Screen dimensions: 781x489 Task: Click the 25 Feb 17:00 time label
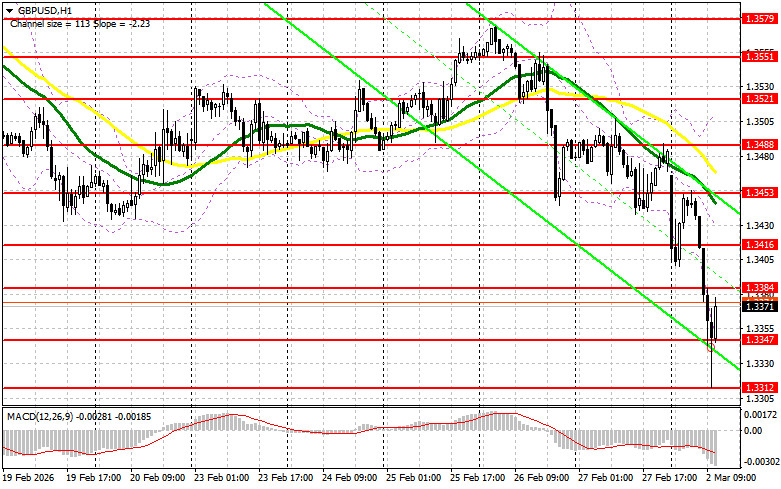coord(478,478)
